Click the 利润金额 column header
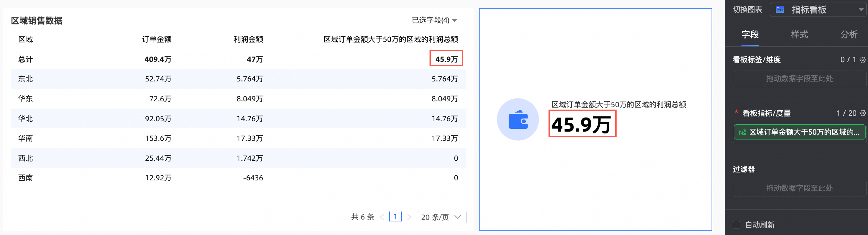The height and width of the screenshot is (235, 868). pyautogui.click(x=248, y=39)
